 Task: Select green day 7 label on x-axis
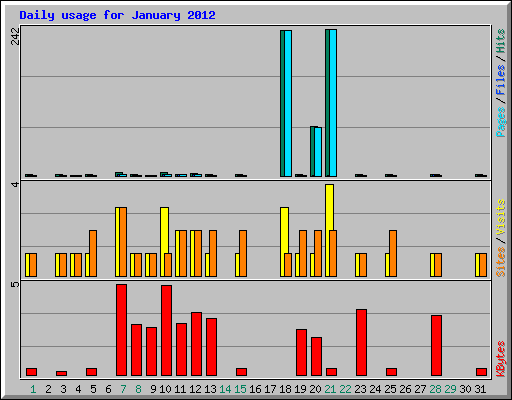(123, 389)
